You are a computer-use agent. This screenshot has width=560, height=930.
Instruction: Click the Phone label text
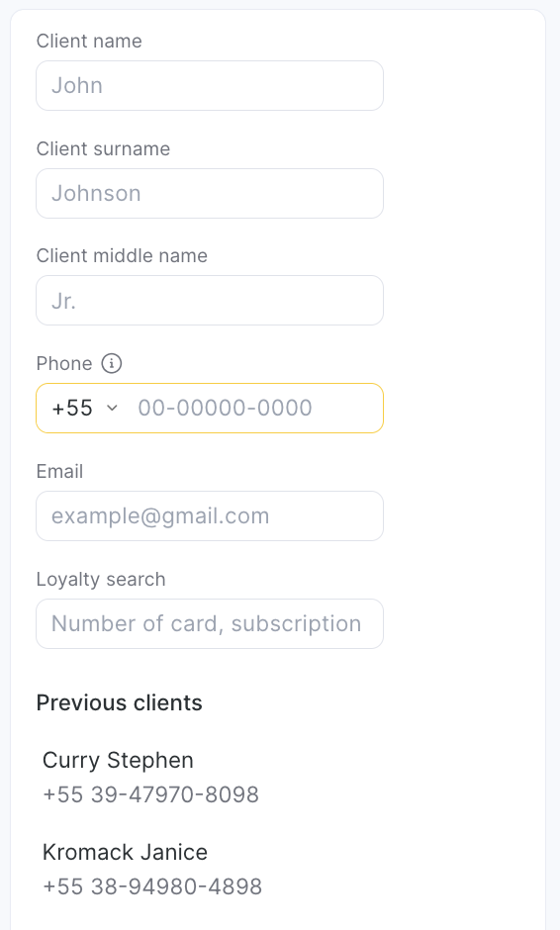tap(64, 363)
